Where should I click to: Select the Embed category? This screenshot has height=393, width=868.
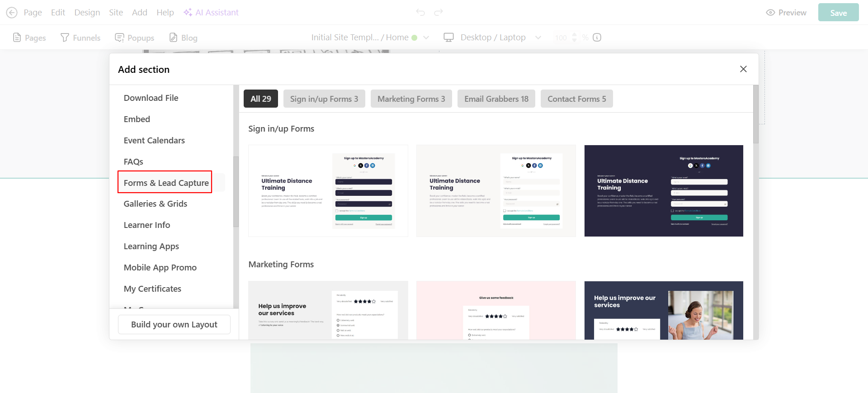coord(137,119)
